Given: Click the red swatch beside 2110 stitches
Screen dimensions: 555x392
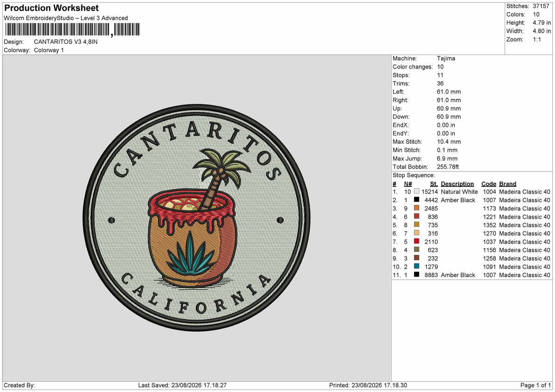Looking at the screenshot, I should click(416, 241).
